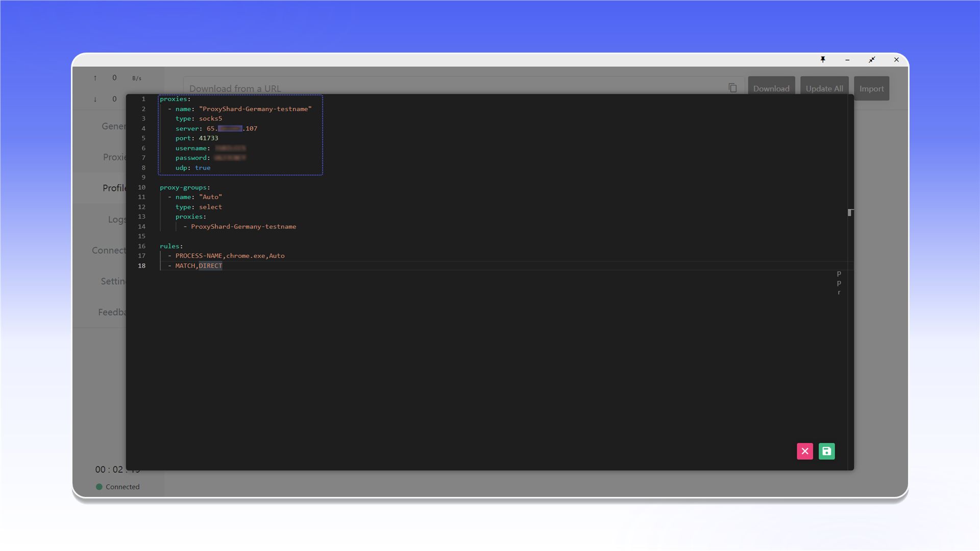Click the highlighted DIRECT word

[210, 266]
